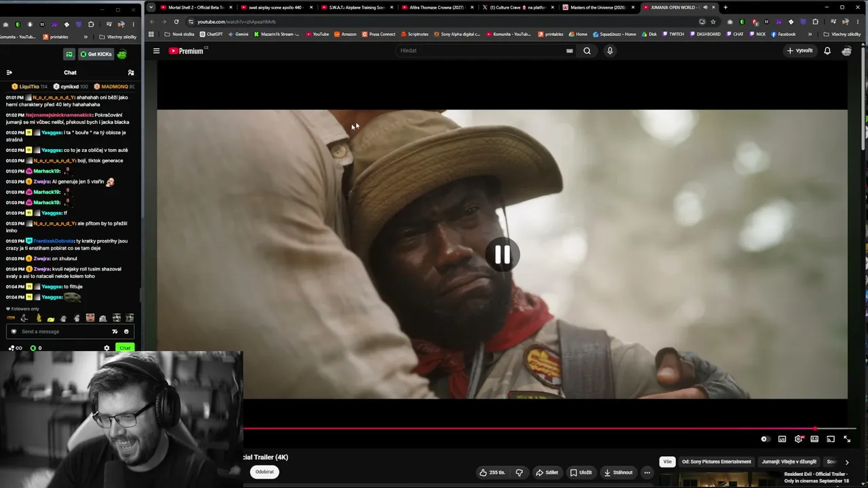The height and width of the screenshot is (488, 868).
Task: Select the Jumanji: Vítejte v džungli! chip
Action: pyautogui.click(x=789, y=462)
